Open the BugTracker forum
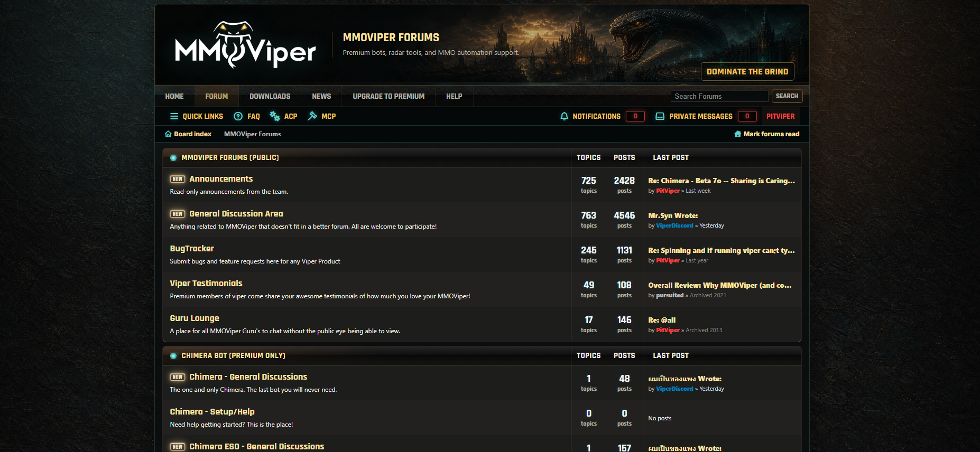This screenshot has height=452, width=980. click(x=192, y=249)
